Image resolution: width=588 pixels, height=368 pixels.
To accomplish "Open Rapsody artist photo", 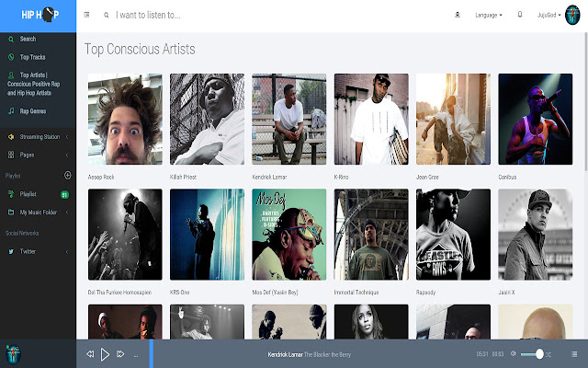I will [453, 235].
